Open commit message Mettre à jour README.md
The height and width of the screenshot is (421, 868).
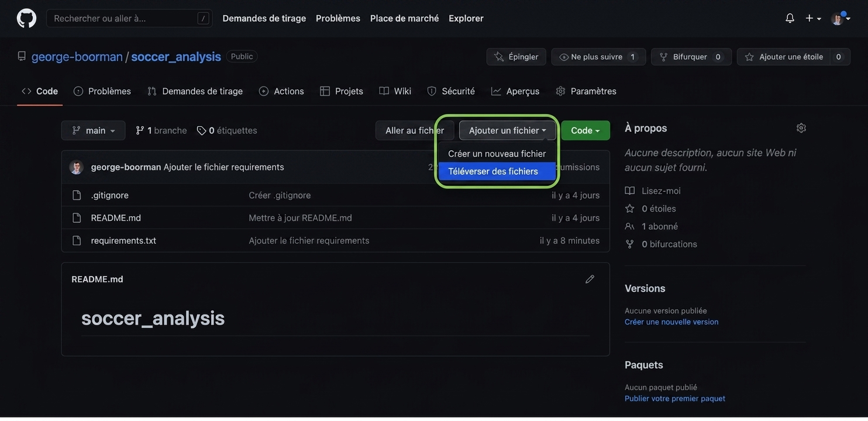click(300, 218)
